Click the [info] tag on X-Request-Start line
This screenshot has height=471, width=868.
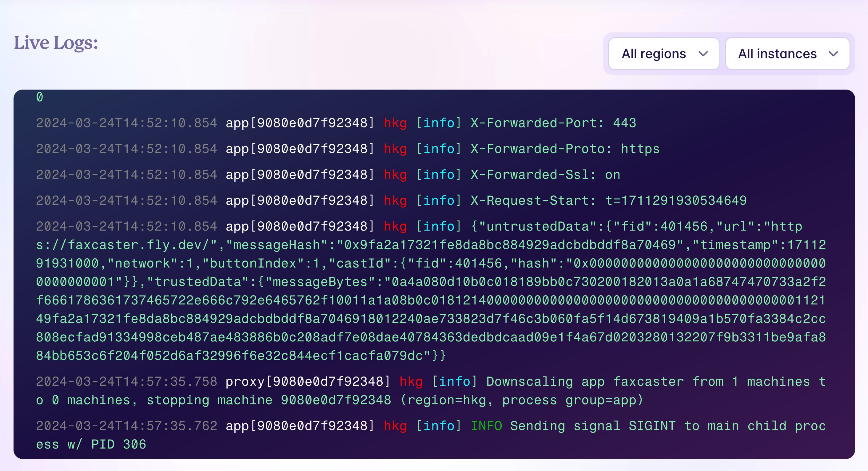[439, 201]
